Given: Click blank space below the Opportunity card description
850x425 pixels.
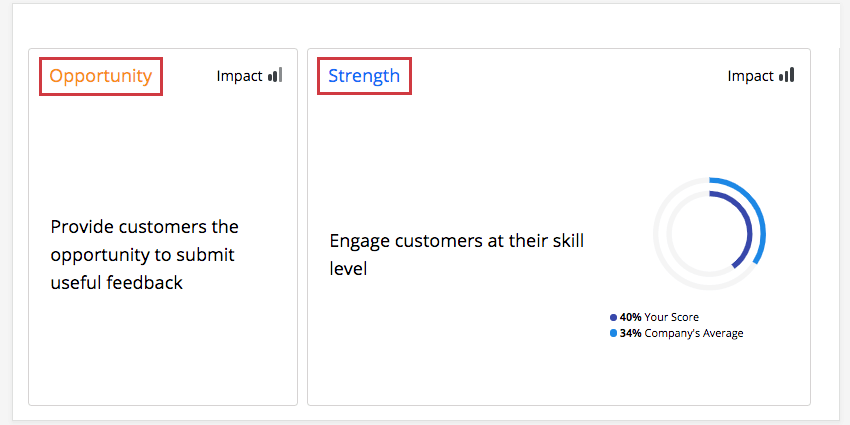Looking at the screenshot, I should [162, 350].
